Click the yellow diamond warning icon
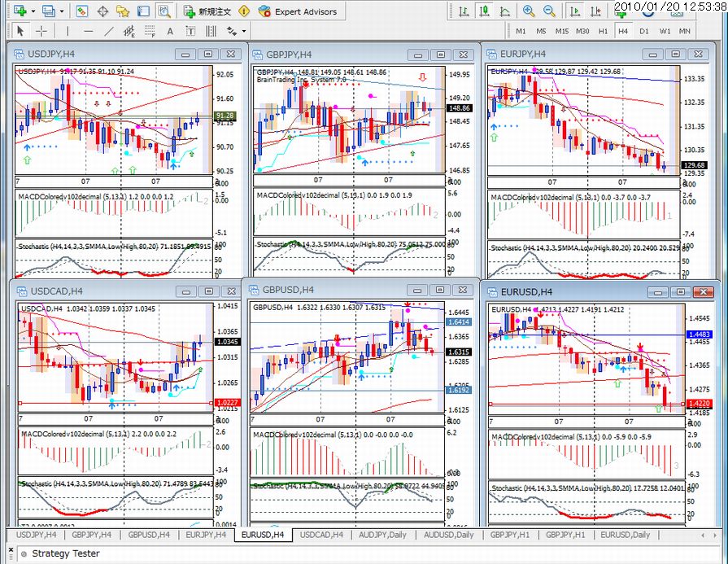This screenshot has height=564, width=728. pyautogui.click(x=244, y=11)
